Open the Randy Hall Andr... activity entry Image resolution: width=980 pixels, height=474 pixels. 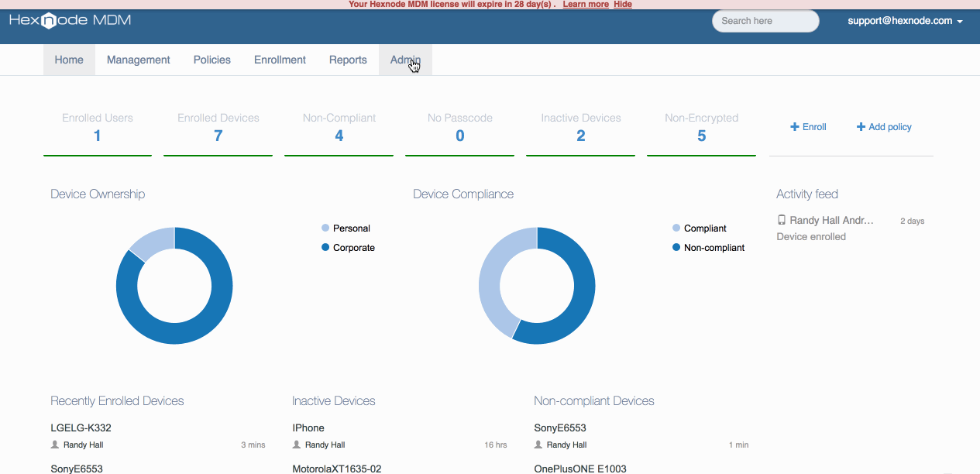(831, 220)
